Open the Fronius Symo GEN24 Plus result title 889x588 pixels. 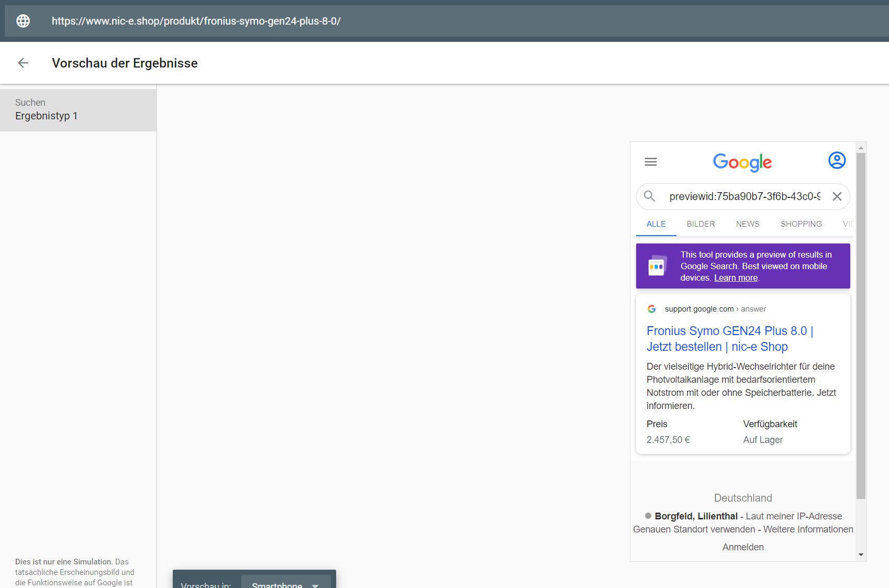pyautogui.click(x=730, y=339)
